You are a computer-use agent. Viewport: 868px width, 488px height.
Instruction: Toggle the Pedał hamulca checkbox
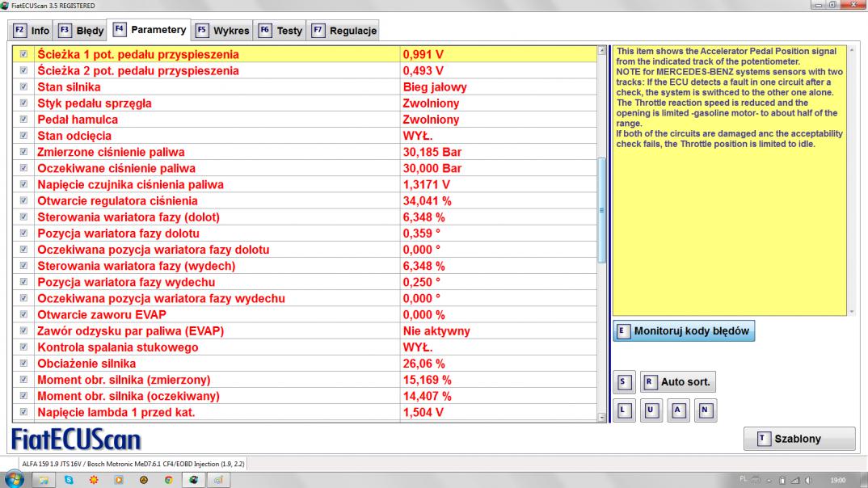tap(23, 120)
